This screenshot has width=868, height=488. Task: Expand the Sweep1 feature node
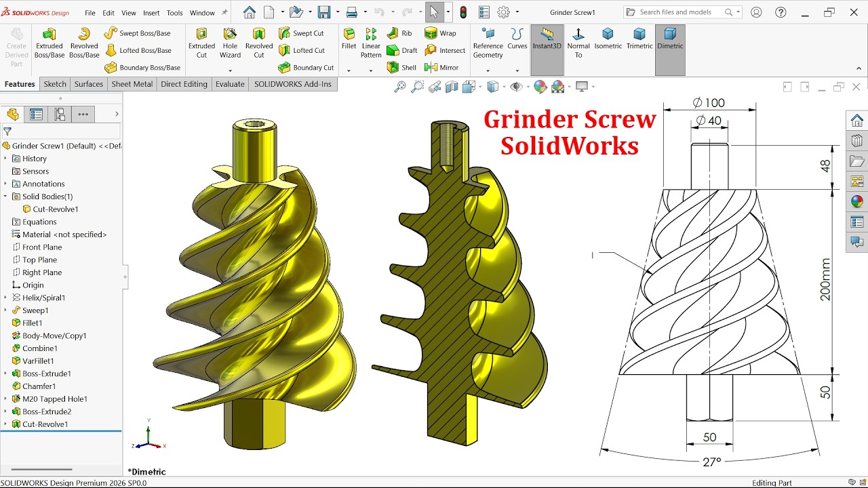point(5,310)
